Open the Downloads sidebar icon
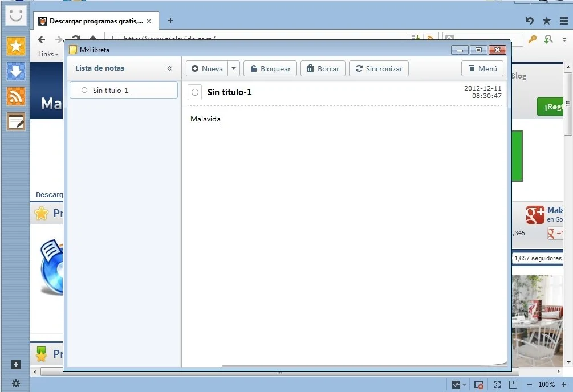573x392 pixels. [x=16, y=71]
